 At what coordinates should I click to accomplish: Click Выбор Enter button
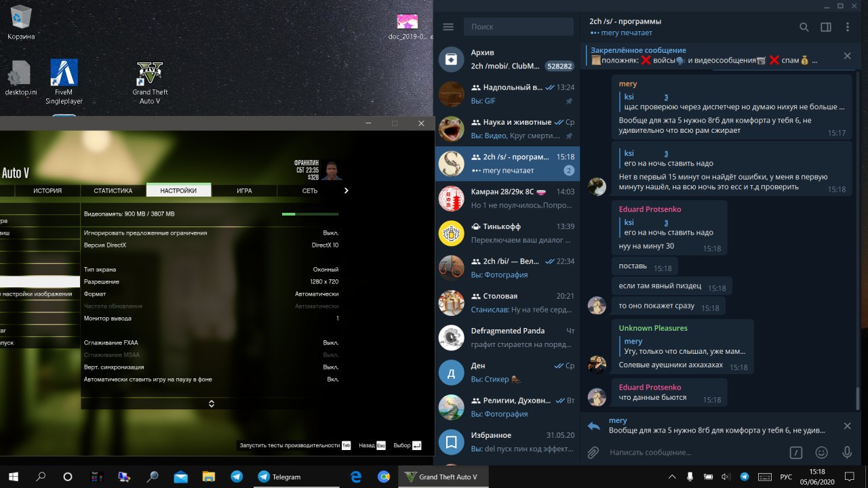[x=408, y=445]
